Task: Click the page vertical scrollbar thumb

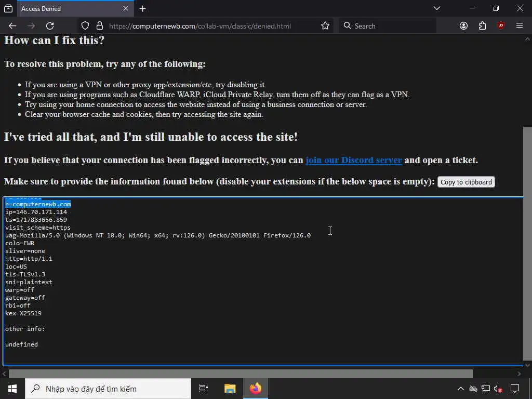Action: click(x=528, y=243)
